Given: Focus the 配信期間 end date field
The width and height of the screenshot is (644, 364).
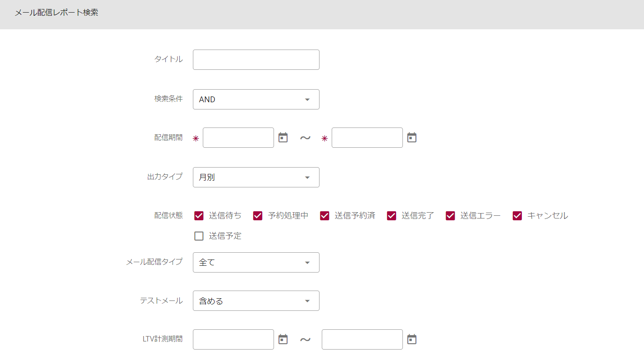Looking at the screenshot, I should click(x=367, y=138).
